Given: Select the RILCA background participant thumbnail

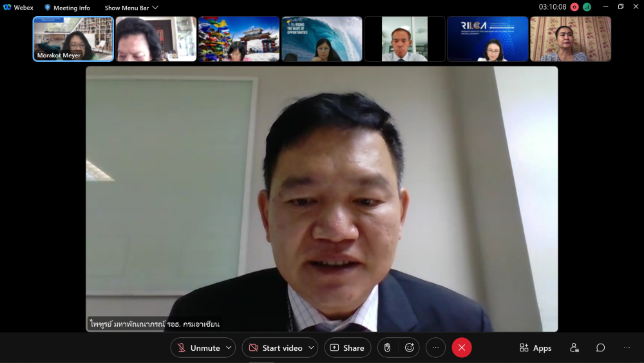Looking at the screenshot, I should 488,39.
